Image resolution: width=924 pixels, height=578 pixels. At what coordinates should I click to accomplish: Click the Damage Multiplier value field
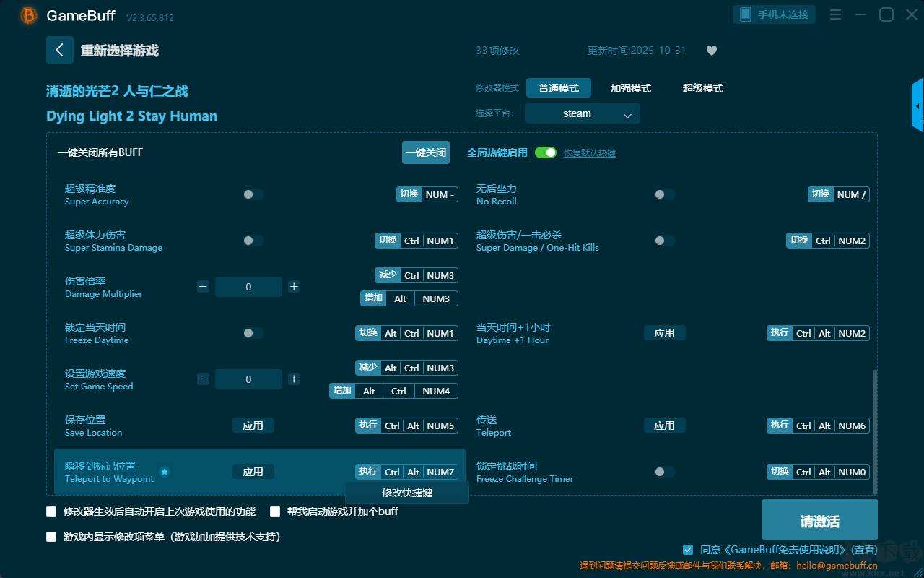pyautogui.click(x=248, y=287)
